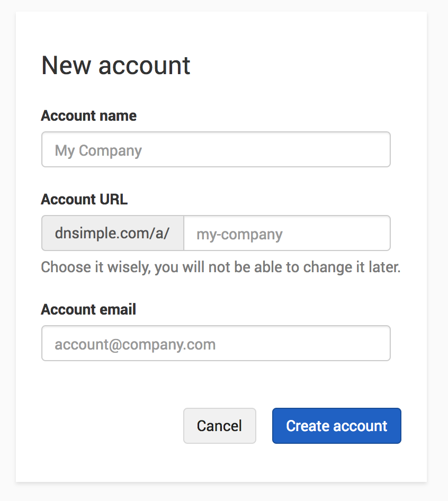Viewport: 448px width, 501px height.
Task: Click the "Account email" label
Action: pos(88,310)
